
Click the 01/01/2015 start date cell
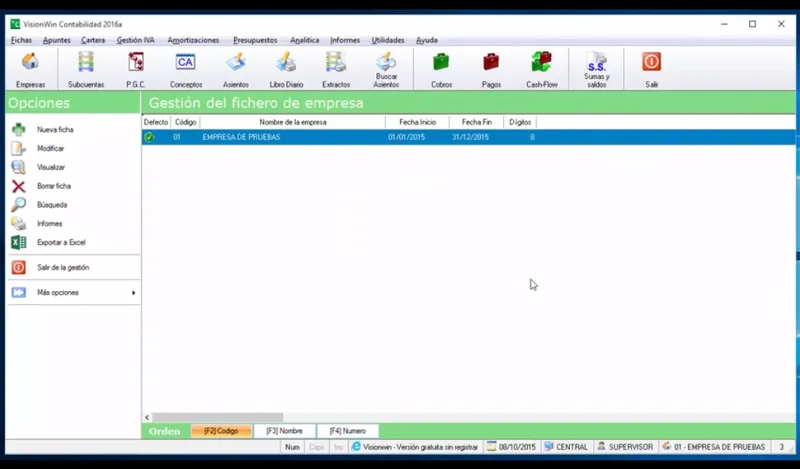[406, 137]
